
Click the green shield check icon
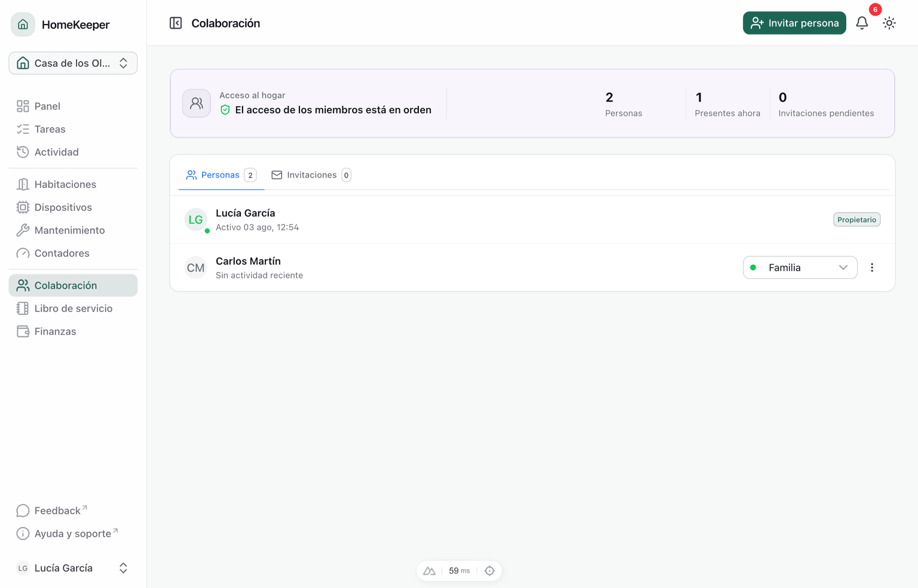coord(225,110)
